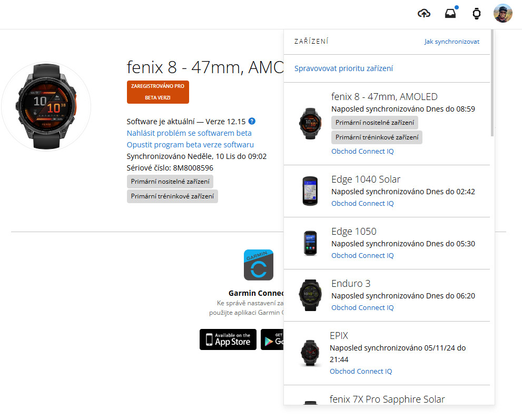
Task: Open Obchod Connect IQ under Edge 1050
Action: click(362, 255)
